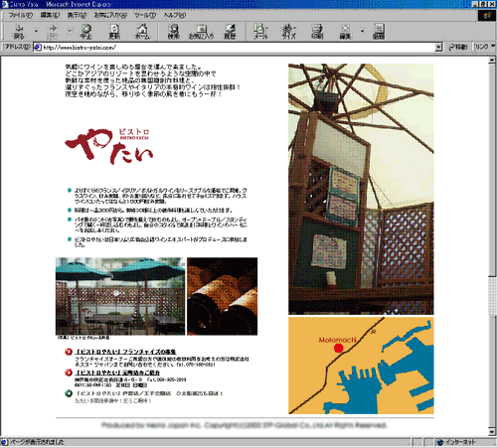Open the franchise recruitment (フランチャイズの募集) link
This screenshot has width=497, height=448.
click(126, 352)
